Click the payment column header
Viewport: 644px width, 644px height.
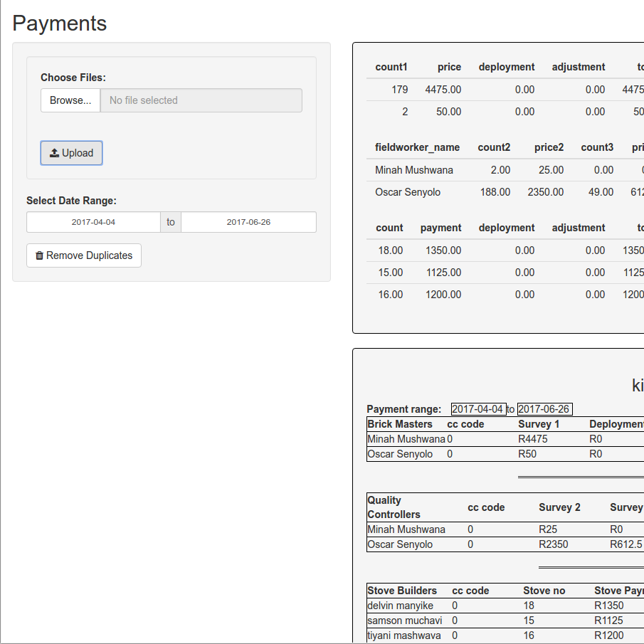pyautogui.click(x=440, y=228)
